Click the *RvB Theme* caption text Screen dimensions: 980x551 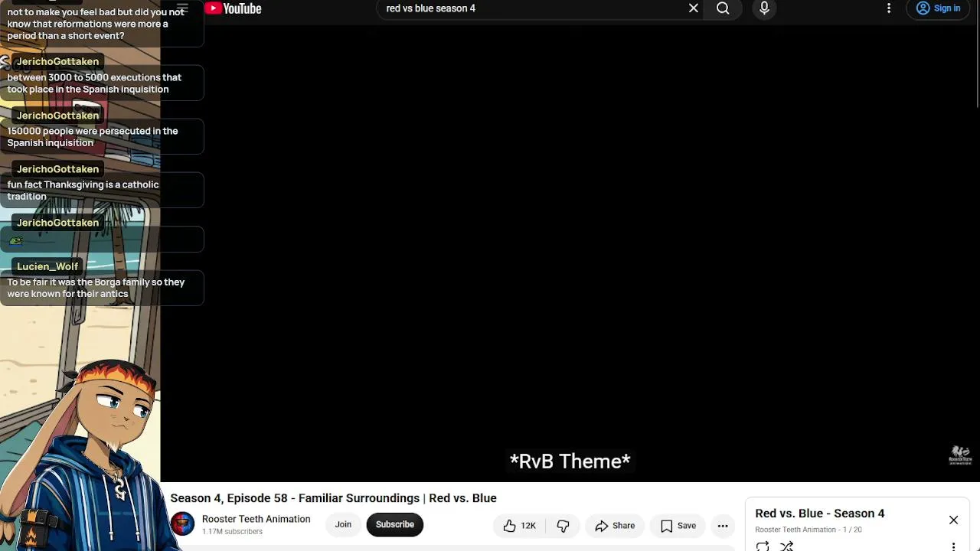[x=570, y=461]
